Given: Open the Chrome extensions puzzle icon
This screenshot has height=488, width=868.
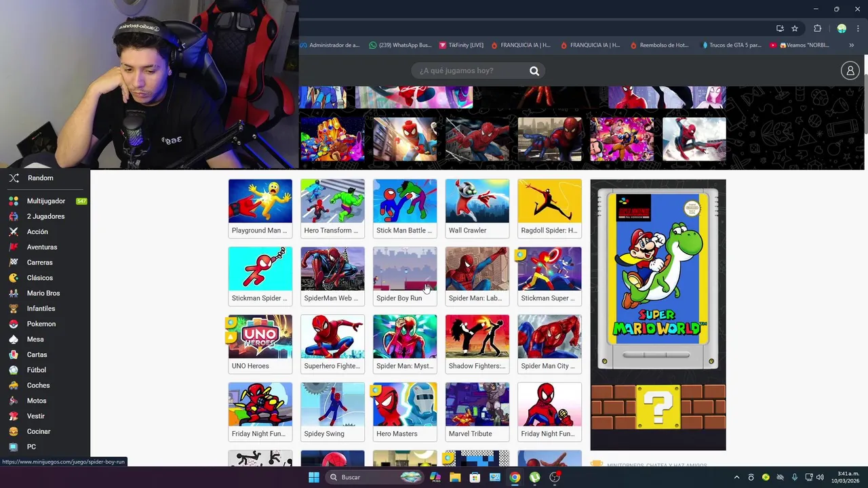Looking at the screenshot, I should click(817, 28).
